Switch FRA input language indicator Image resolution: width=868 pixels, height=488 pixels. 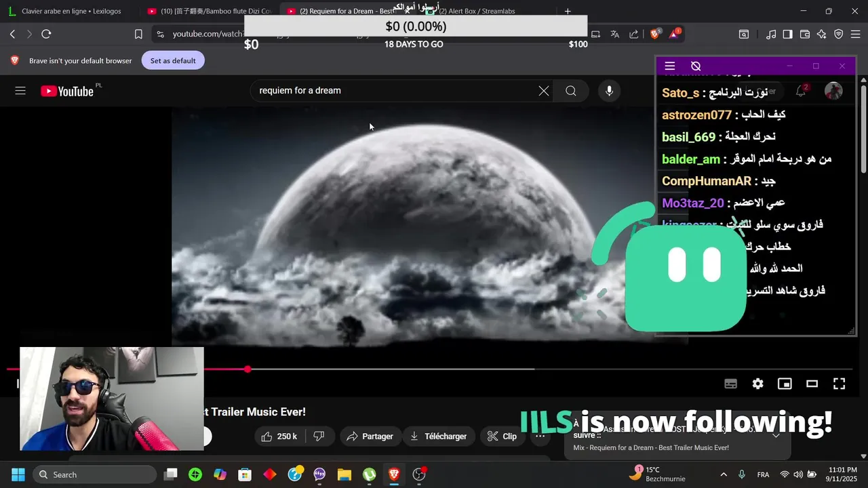coord(763,474)
